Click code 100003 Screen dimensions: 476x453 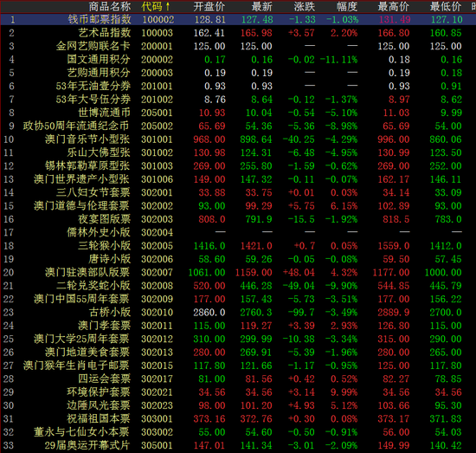coord(157,33)
